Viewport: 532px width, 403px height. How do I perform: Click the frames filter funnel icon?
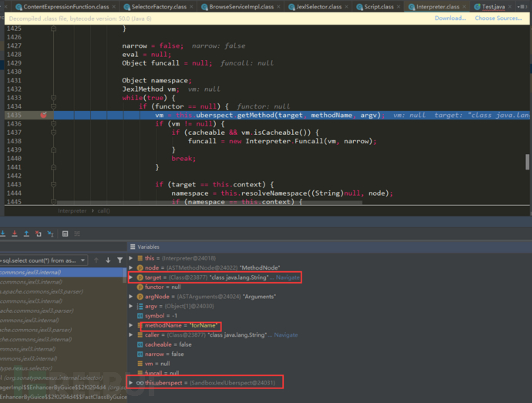click(x=120, y=260)
